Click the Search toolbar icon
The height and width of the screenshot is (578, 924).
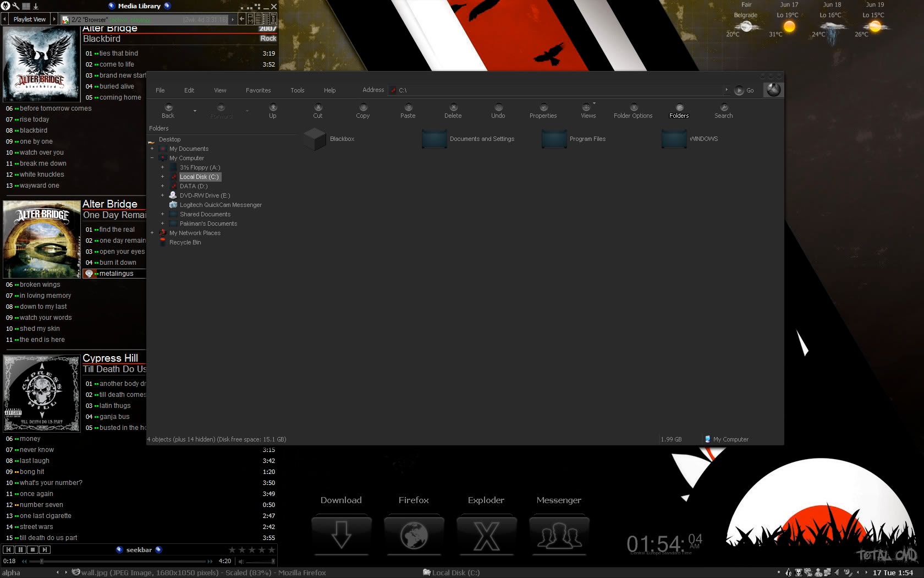(x=724, y=111)
